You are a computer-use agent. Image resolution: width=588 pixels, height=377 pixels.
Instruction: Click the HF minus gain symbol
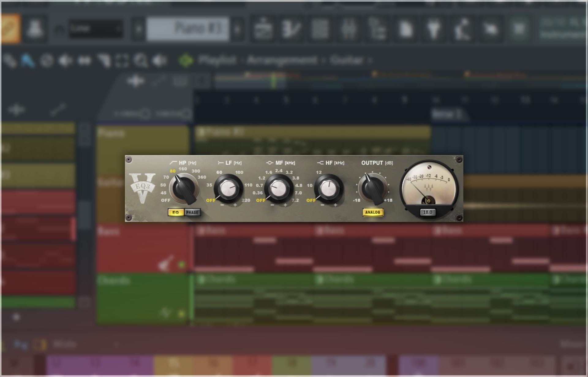point(322,205)
